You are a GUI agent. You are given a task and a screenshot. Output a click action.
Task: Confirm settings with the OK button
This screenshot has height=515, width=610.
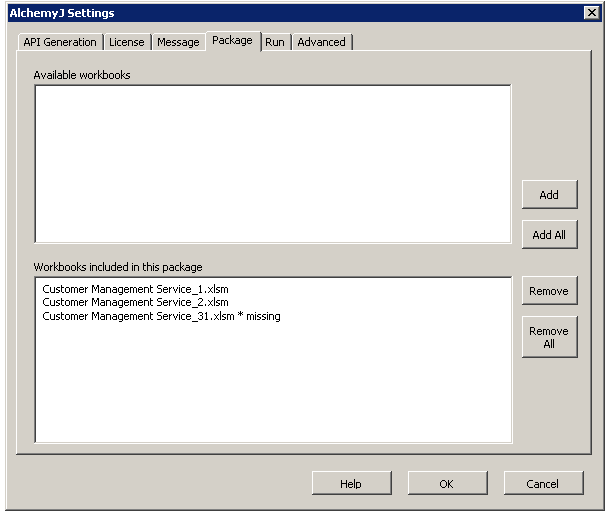click(447, 484)
